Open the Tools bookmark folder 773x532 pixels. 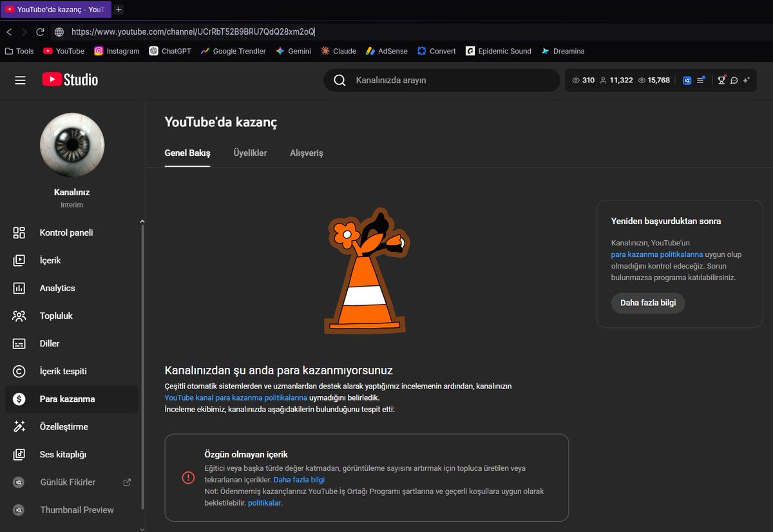coord(19,51)
